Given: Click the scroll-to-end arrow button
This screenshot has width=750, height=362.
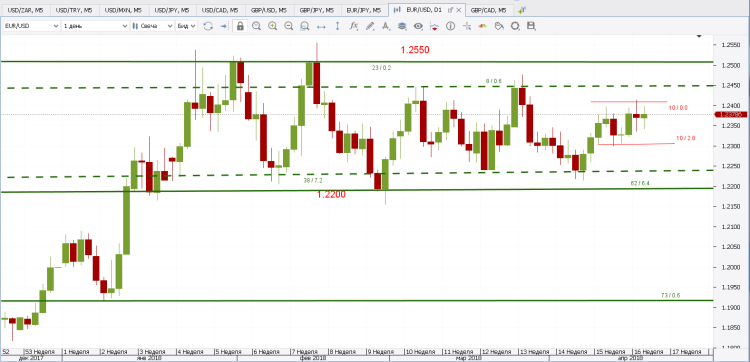Looking at the screenshot, I should [x=223, y=26].
